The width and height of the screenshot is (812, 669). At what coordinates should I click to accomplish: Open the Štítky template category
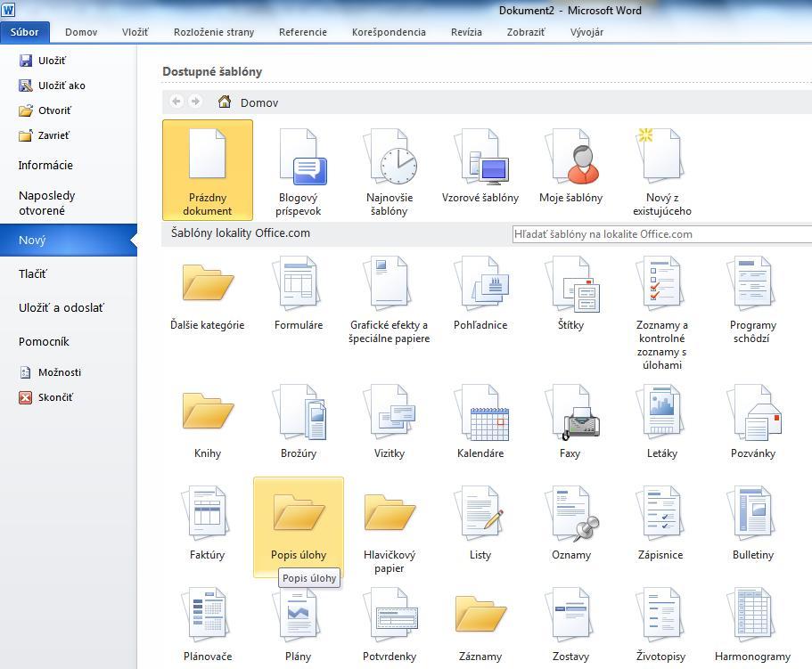570,294
